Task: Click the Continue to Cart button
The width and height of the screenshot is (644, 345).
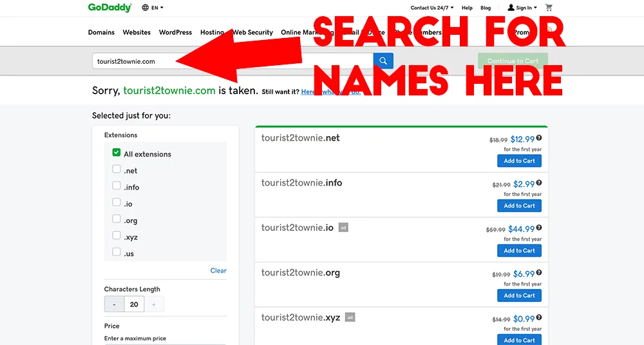Action: 513,61
